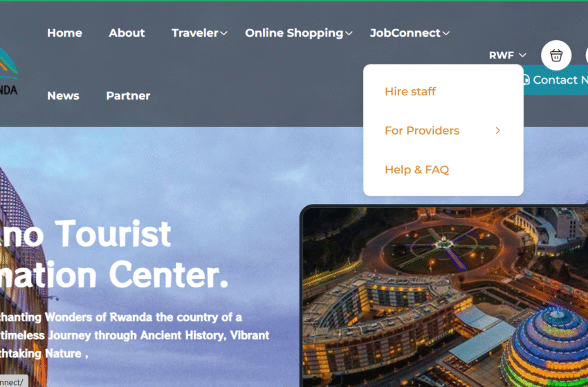Go to the Home page link
588x387 pixels.
pos(64,33)
